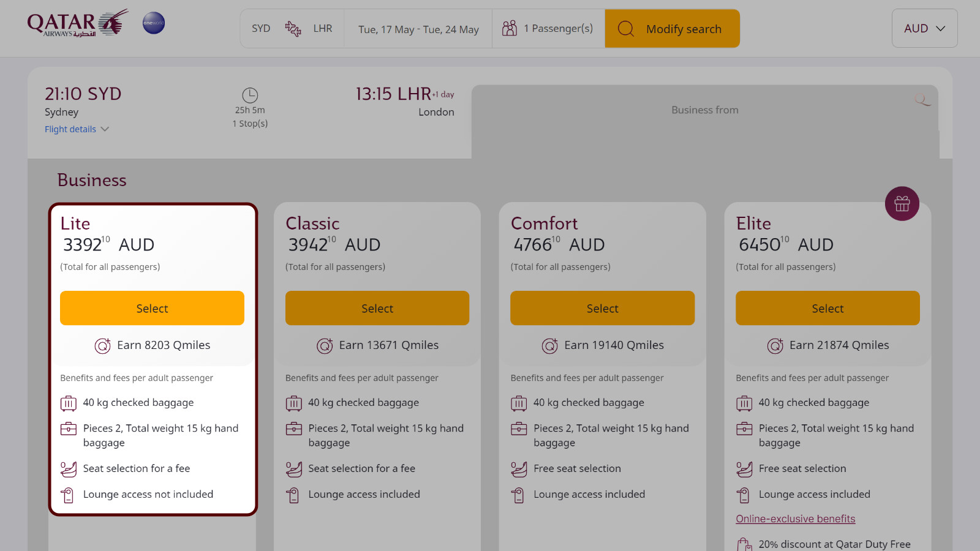The width and height of the screenshot is (980, 551).
Task: Click Classic price 3942 AUD
Action: click(x=334, y=244)
